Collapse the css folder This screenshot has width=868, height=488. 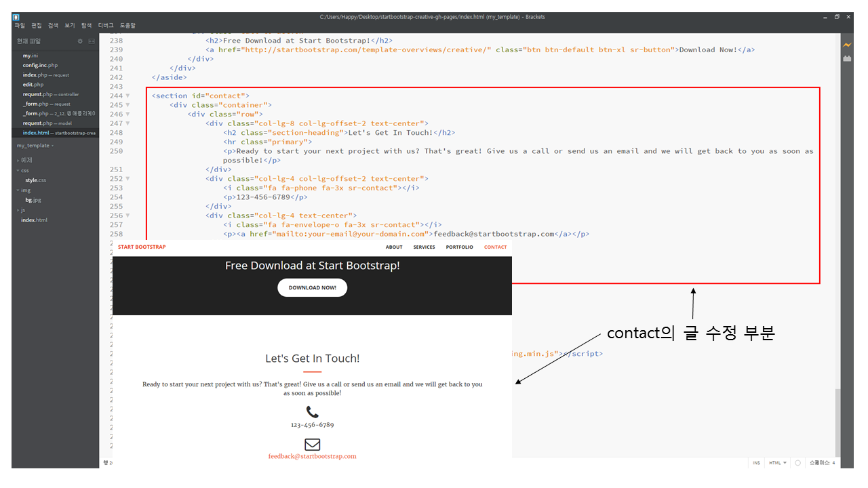click(24, 171)
